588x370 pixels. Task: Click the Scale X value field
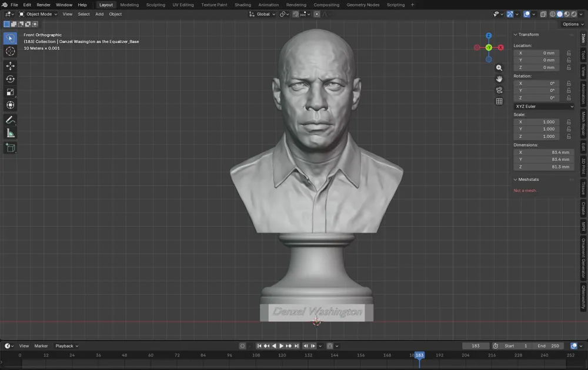[537, 122]
